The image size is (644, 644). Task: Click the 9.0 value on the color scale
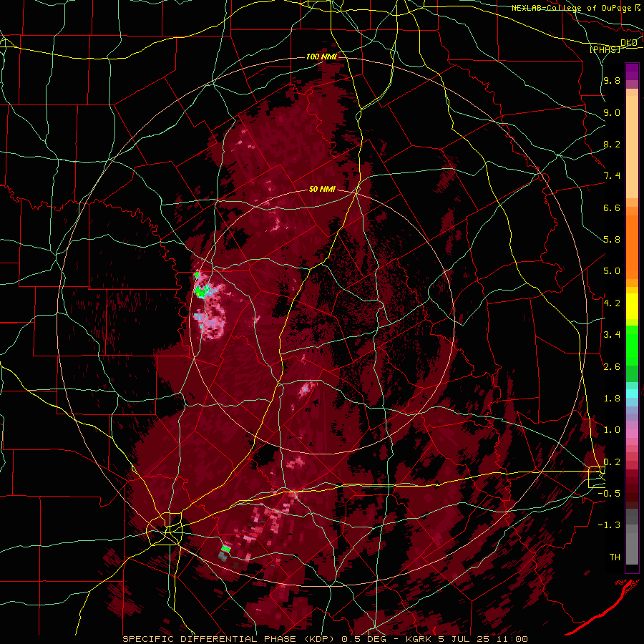[x=612, y=113]
